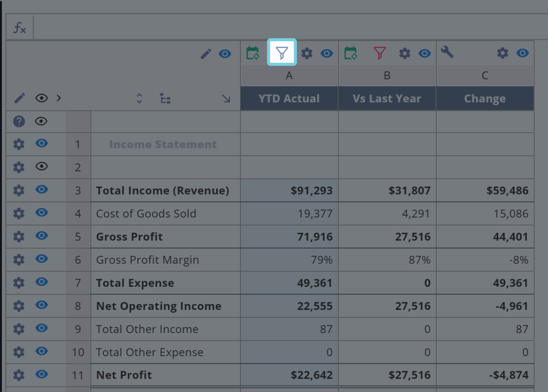Open the red filter for column B
This screenshot has width=548, height=392.
(380, 53)
